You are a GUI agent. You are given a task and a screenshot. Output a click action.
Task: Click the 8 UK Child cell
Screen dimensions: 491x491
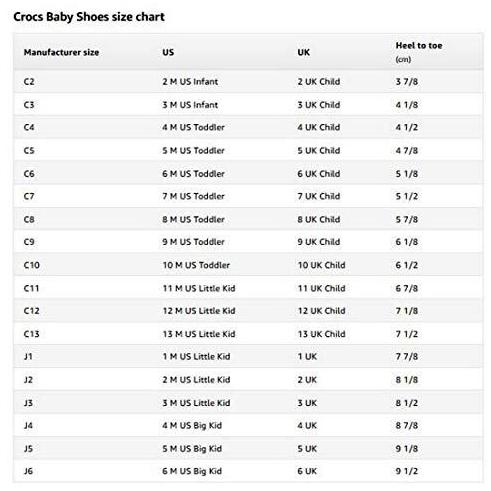pyautogui.click(x=319, y=219)
